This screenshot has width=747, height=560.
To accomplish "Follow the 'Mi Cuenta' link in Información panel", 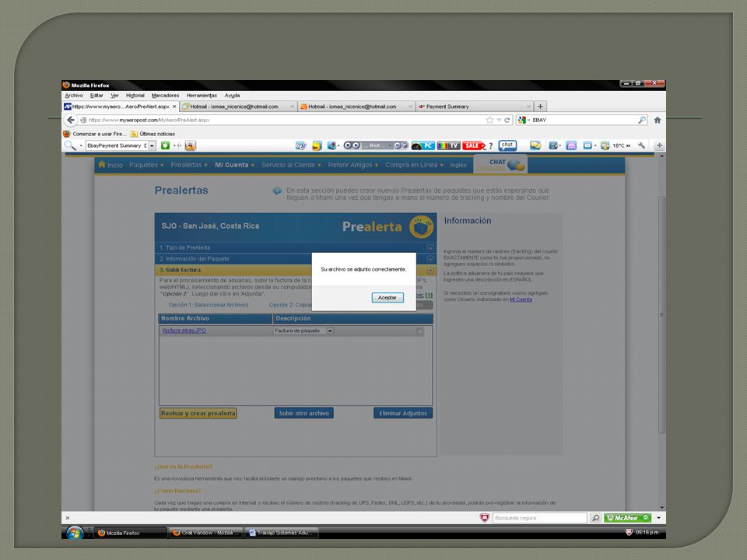I will pyautogui.click(x=521, y=299).
